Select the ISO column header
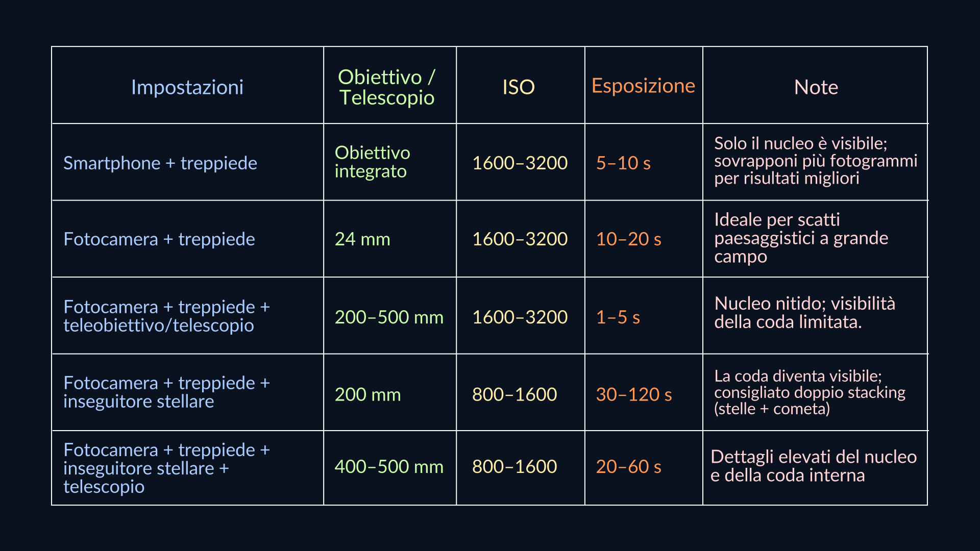This screenshot has height=551, width=980. click(x=519, y=87)
